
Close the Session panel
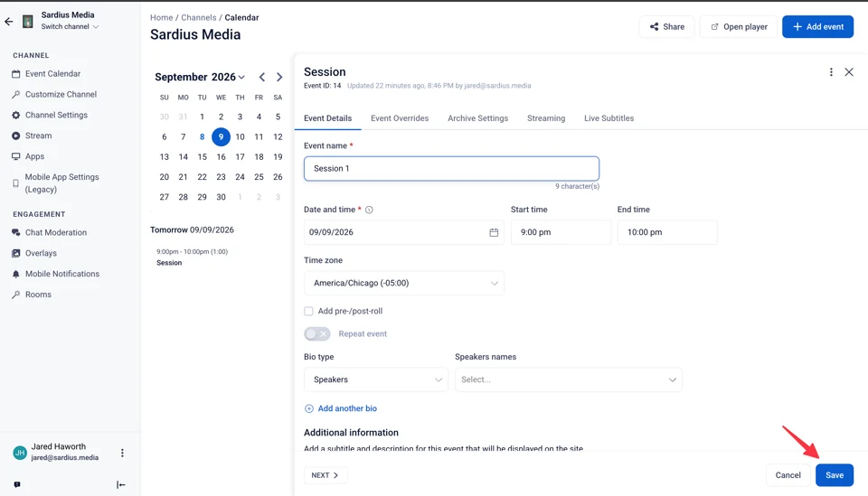coord(849,72)
